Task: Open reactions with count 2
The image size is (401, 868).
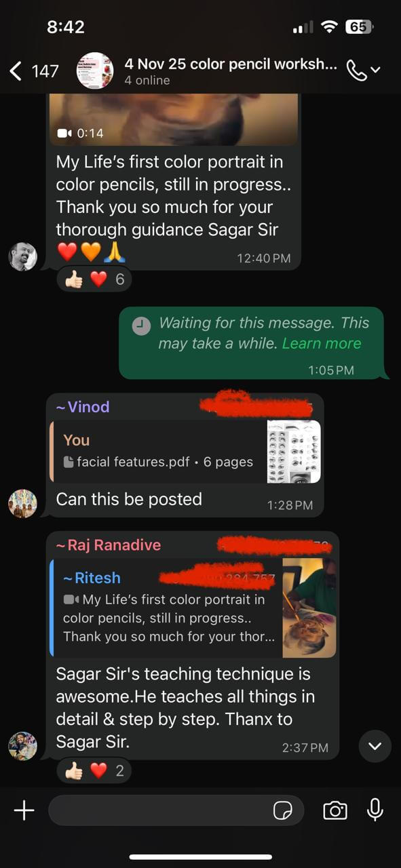Action: tap(94, 770)
